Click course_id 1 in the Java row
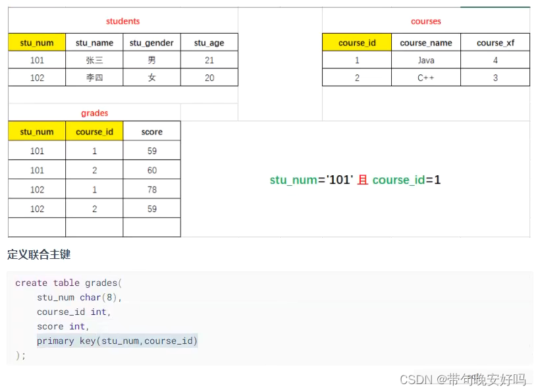The width and height of the screenshot is (536, 392). [x=357, y=60]
